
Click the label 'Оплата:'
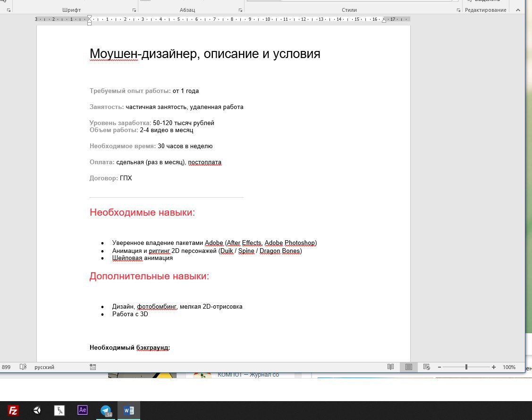(x=102, y=162)
